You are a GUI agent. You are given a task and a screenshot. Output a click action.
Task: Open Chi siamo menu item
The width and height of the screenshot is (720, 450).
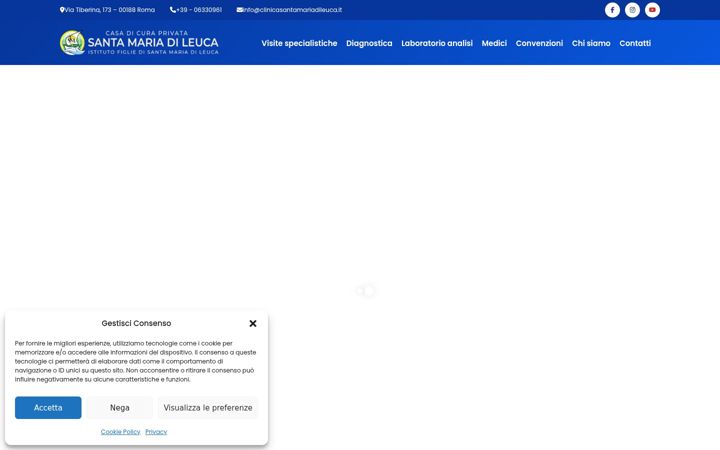point(591,43)
